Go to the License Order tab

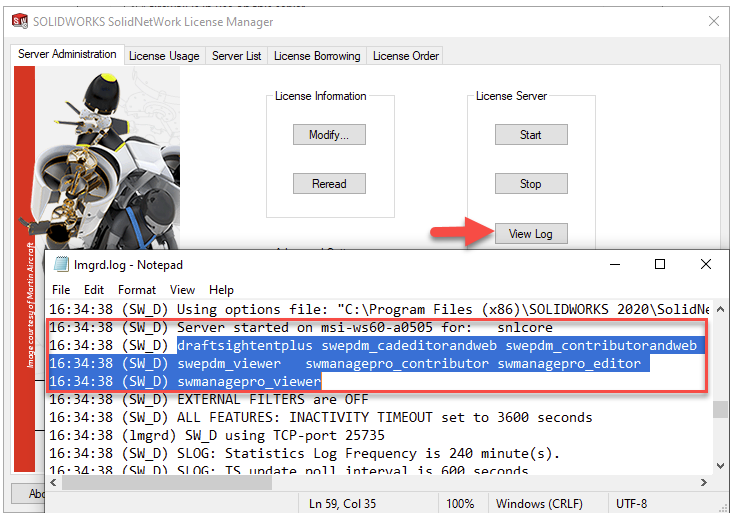click(405, 56)
